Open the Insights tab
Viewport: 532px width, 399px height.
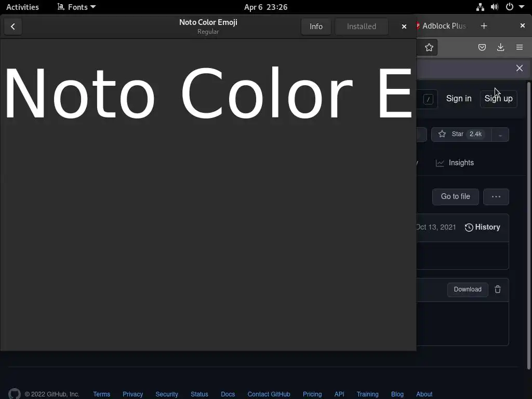[455, 163]
